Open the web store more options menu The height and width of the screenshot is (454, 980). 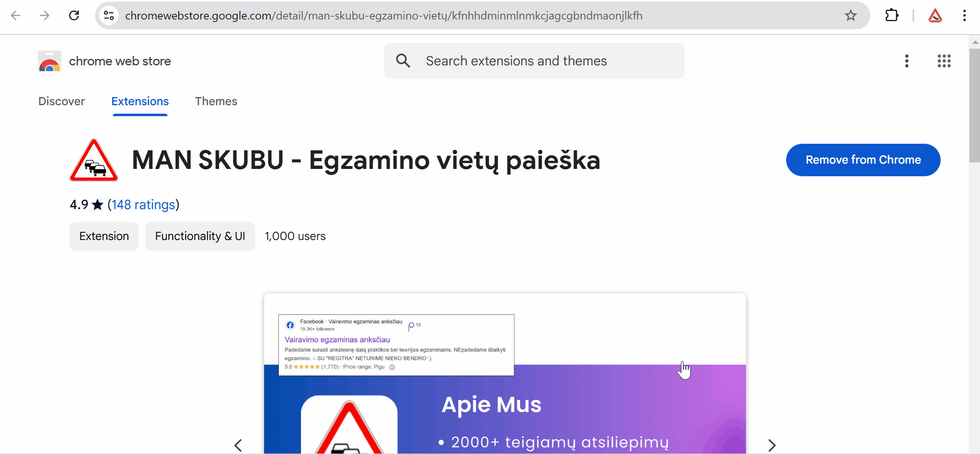tap(906, 61)
